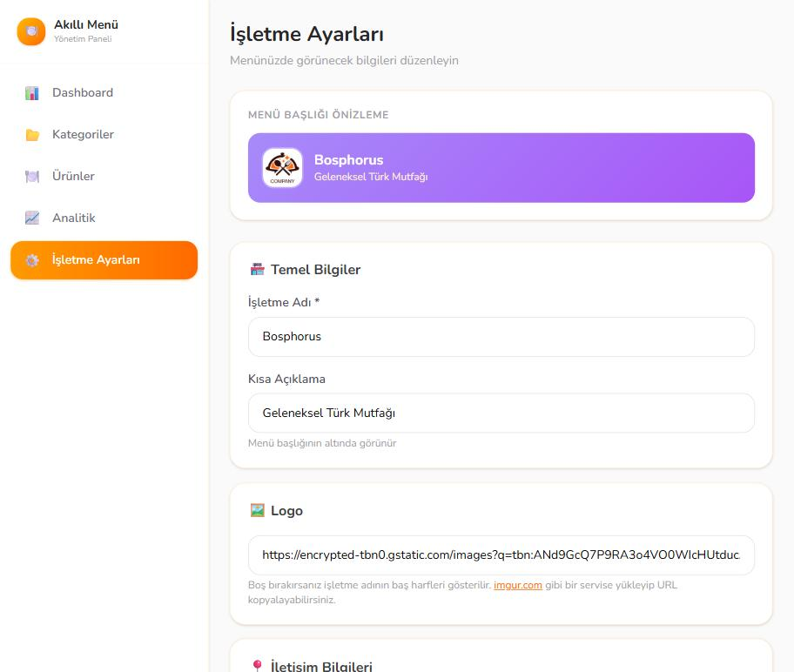Open the imgur.com link
The image size is (794, 672).
pos(517,585)
